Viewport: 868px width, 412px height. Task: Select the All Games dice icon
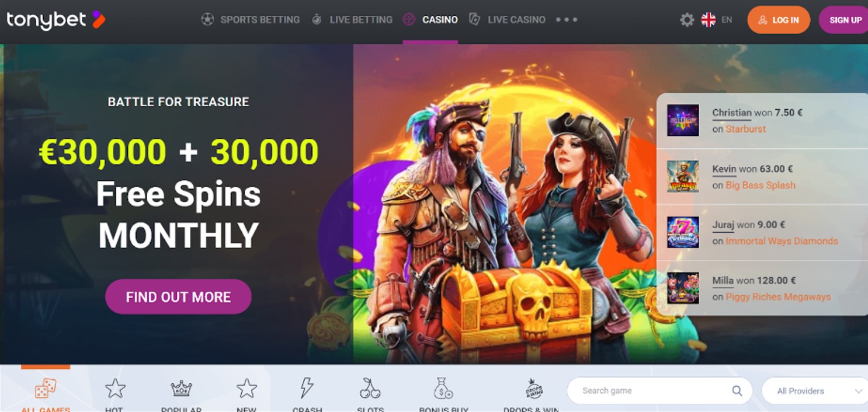click(46, 388)
